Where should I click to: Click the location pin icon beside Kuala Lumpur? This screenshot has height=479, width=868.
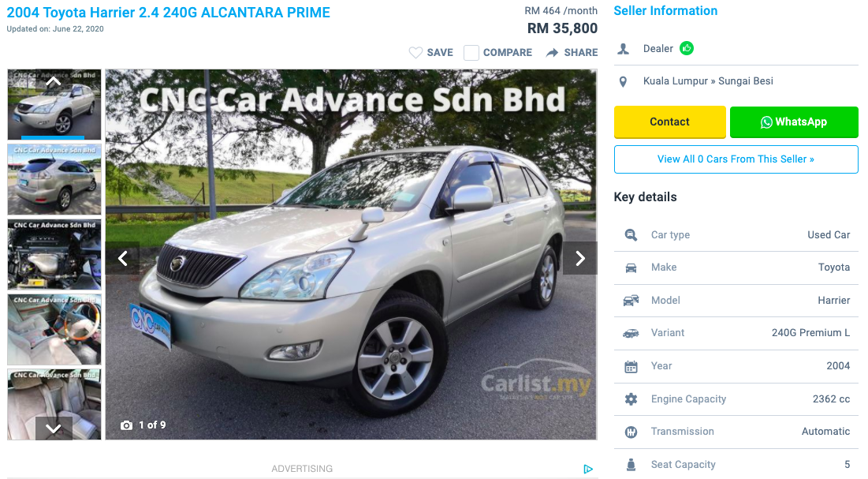point(624,81)
